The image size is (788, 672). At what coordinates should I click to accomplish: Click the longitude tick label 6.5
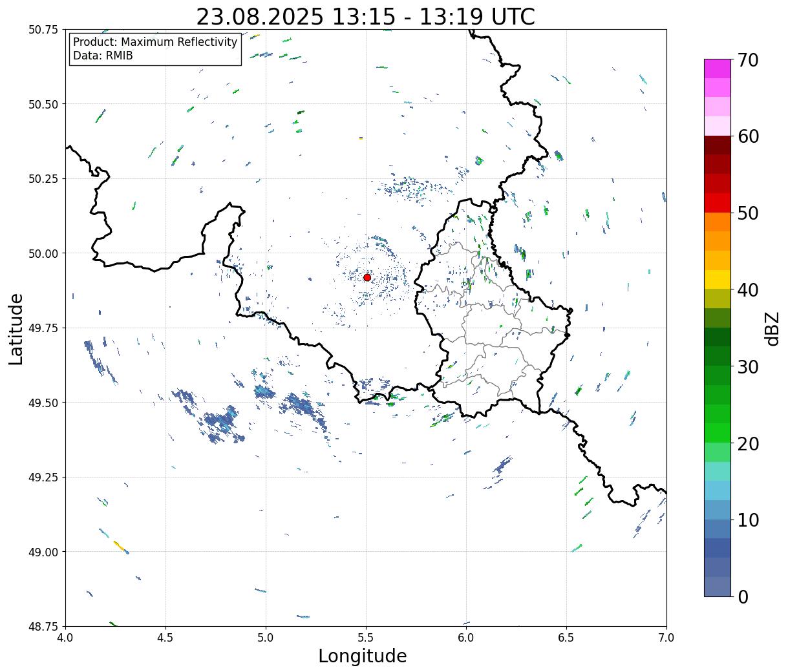point(566,638)
